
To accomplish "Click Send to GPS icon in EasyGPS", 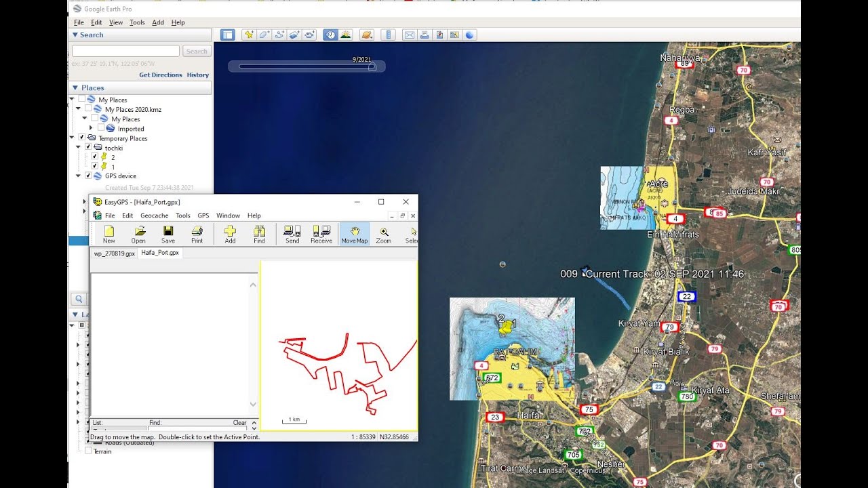I will 292,235.
